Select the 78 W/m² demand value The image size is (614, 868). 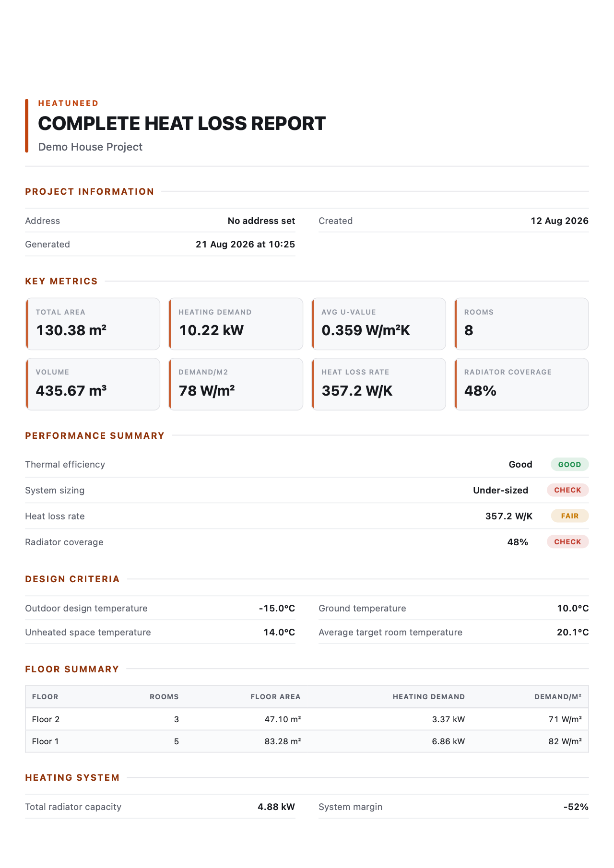point(207,391)
